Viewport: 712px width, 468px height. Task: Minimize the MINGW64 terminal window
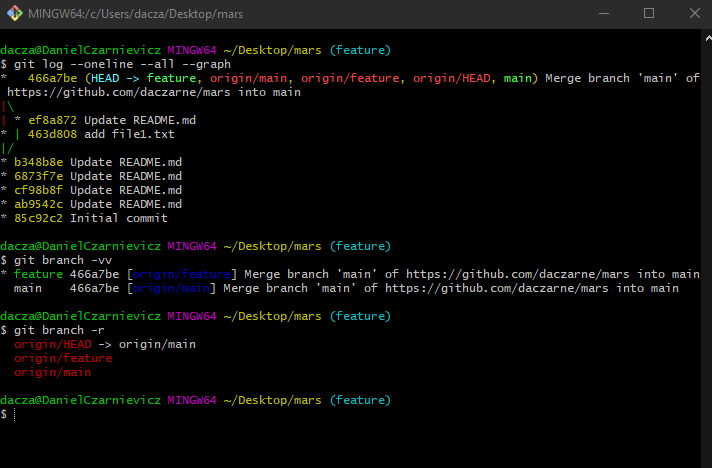pos(601,14)
